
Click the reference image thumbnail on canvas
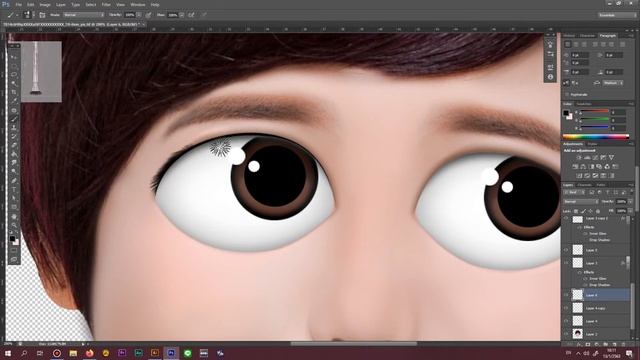(41, 71)
